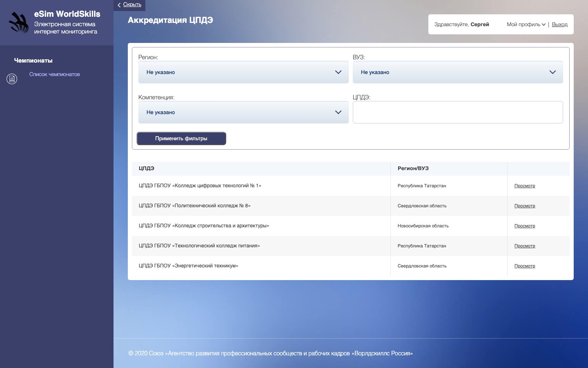The image size is (588, 368).
Task: Open the Компетенция dropdown
Action: [x=243, y=112]
